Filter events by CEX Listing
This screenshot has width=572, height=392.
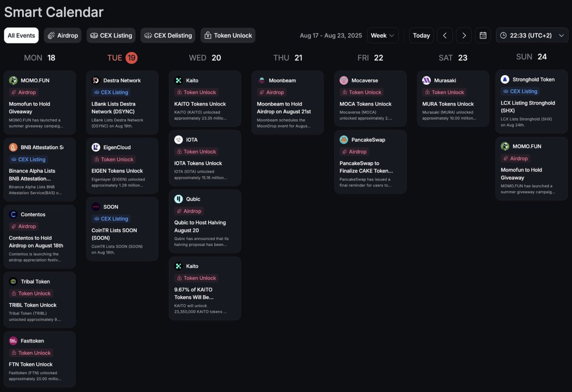[x=111, y=35]
